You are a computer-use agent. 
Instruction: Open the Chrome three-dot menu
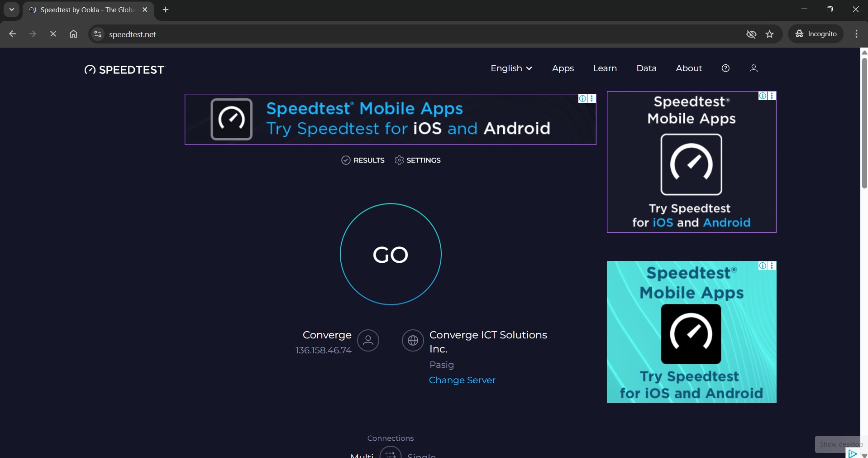pyautogui.click(x=856, y=34)
